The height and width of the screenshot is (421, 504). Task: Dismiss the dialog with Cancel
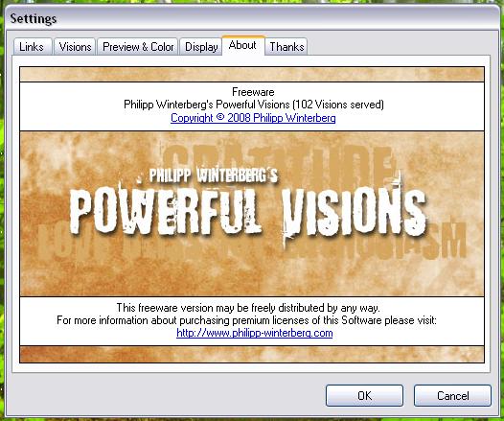(x=452, y=396)
